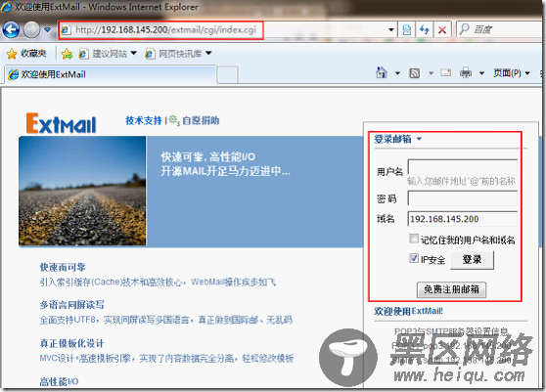Screen dimensions: 546x392
Task: Click the banner slogan 快速可靠, 高性能I/O
Action: [208, 156]
